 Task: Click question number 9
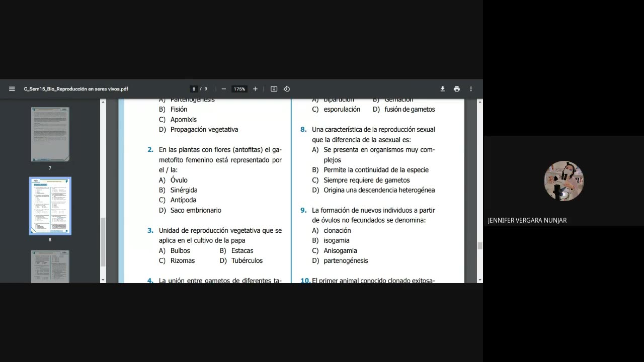(x=303, y=210)
